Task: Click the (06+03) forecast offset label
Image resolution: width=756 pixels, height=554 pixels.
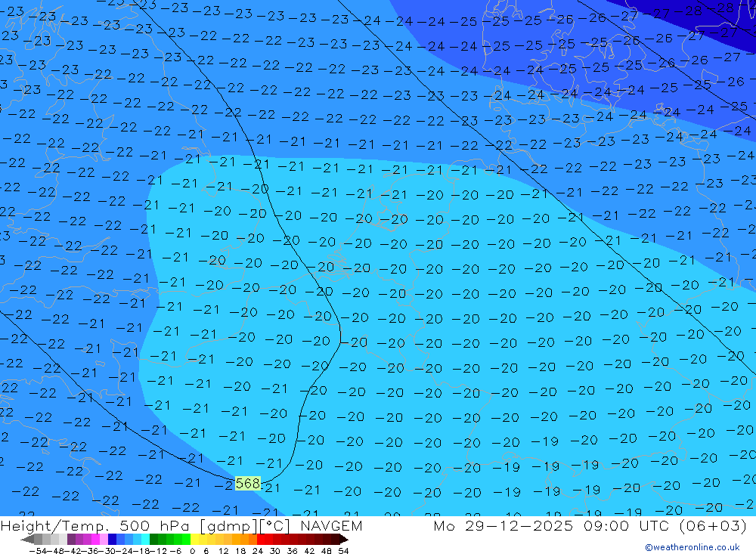Action: point(713,525)
